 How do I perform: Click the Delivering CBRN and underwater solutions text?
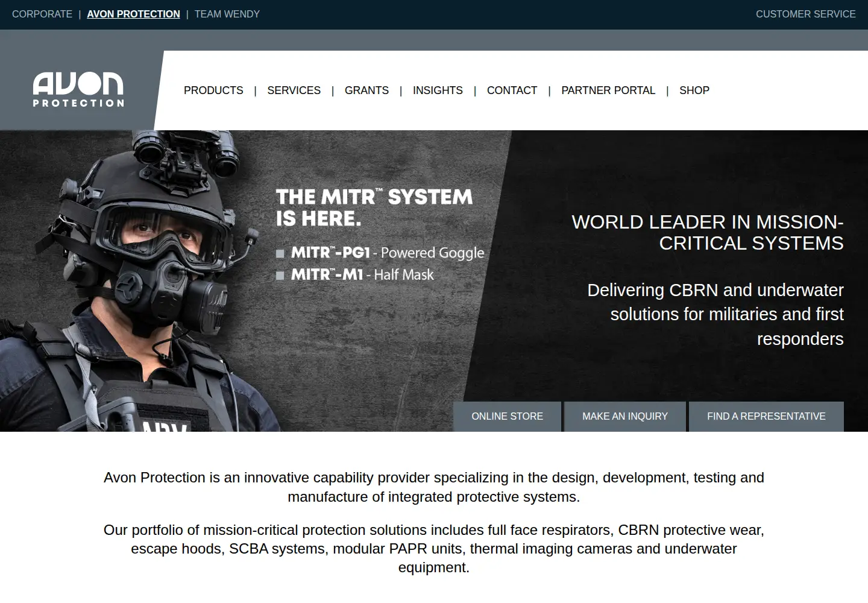[715, 314]
